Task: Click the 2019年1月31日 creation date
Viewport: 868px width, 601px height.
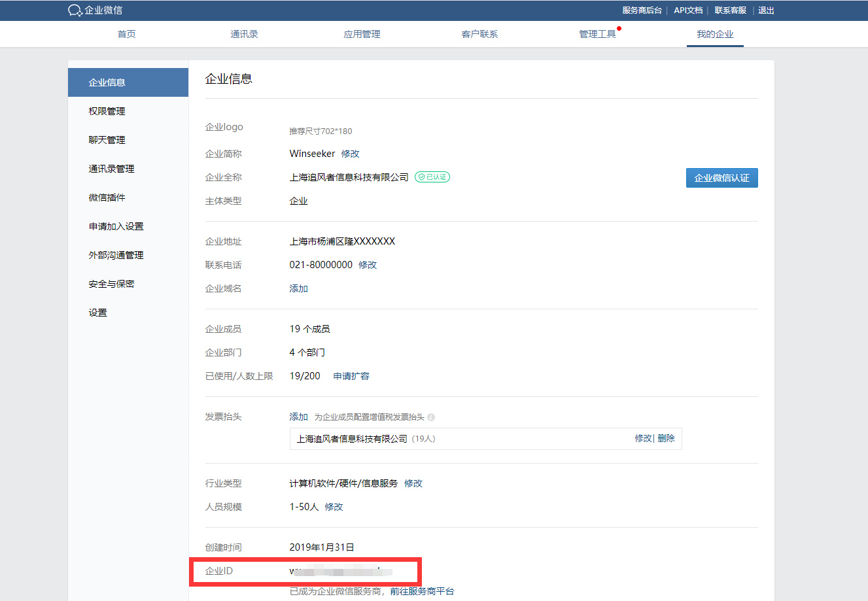Action: coord(322,547)
